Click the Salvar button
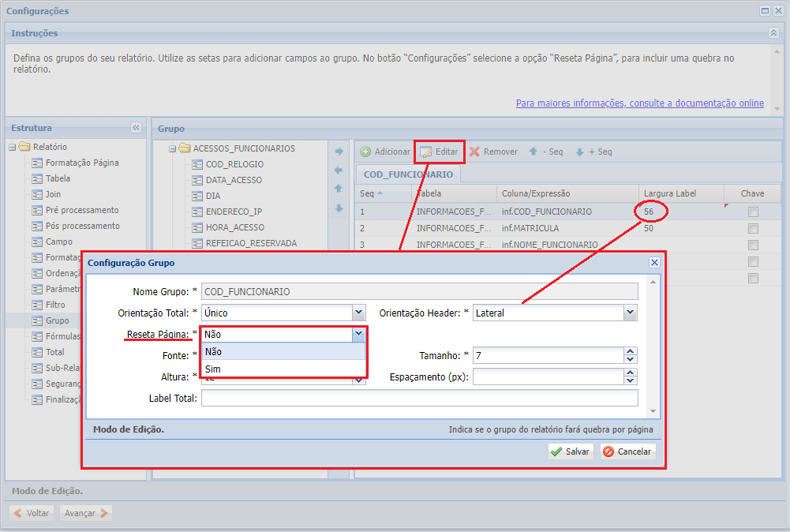The width and height of the screenshot is (790, 532). tap(571, 451)
